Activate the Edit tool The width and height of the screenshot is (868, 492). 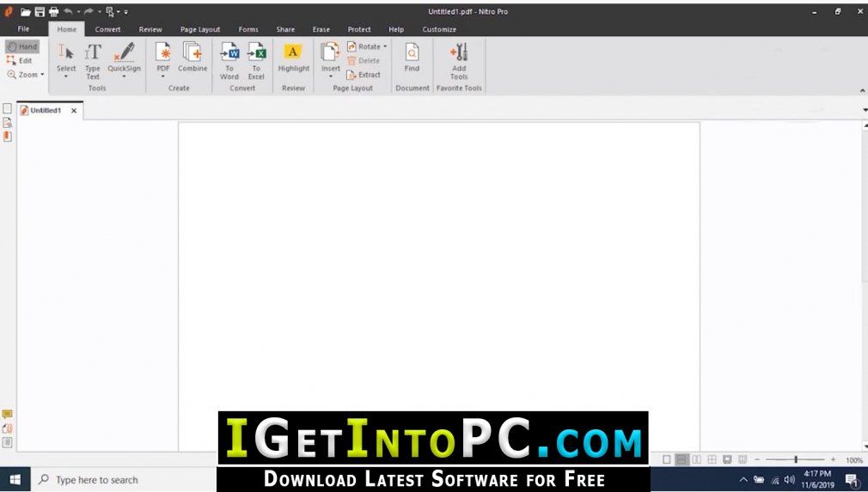coord(20,60)
